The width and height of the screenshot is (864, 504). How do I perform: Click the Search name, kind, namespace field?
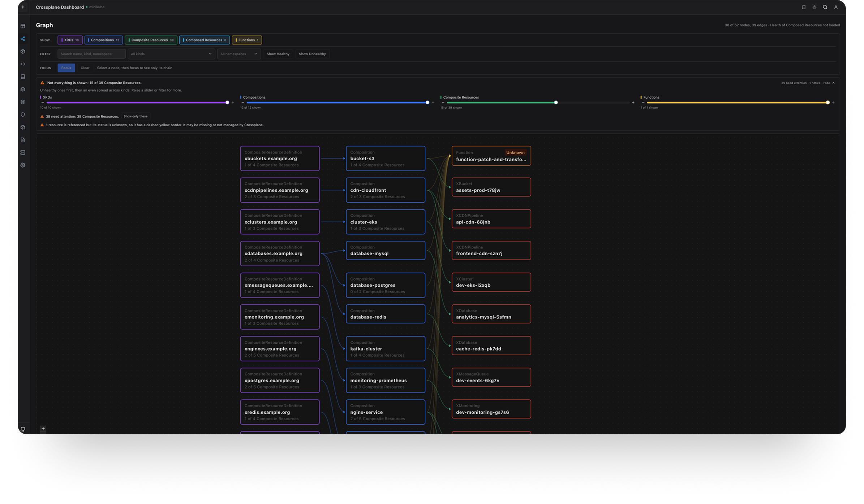coord(91,54)
